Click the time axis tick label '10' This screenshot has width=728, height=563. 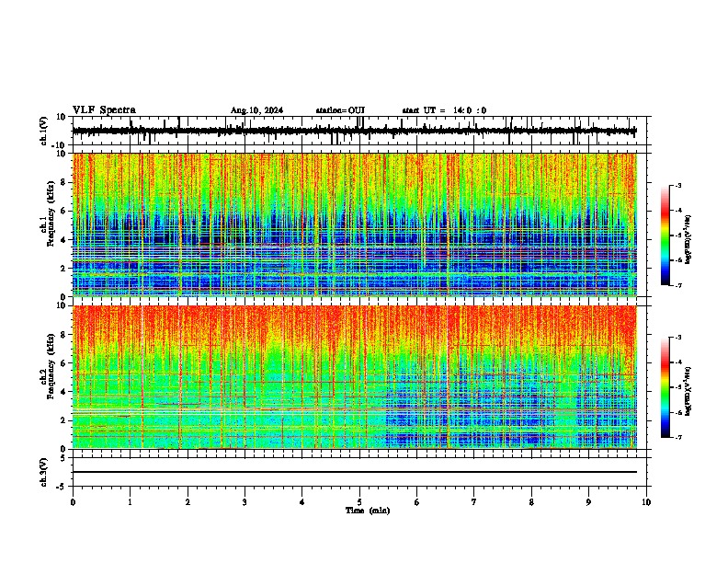646,502
